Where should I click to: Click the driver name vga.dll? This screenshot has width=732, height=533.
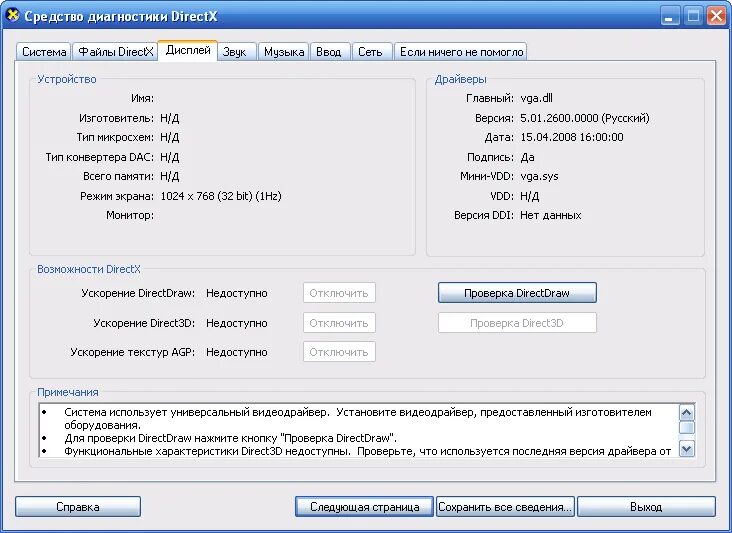pyautogui.click(x=536, y=98)
